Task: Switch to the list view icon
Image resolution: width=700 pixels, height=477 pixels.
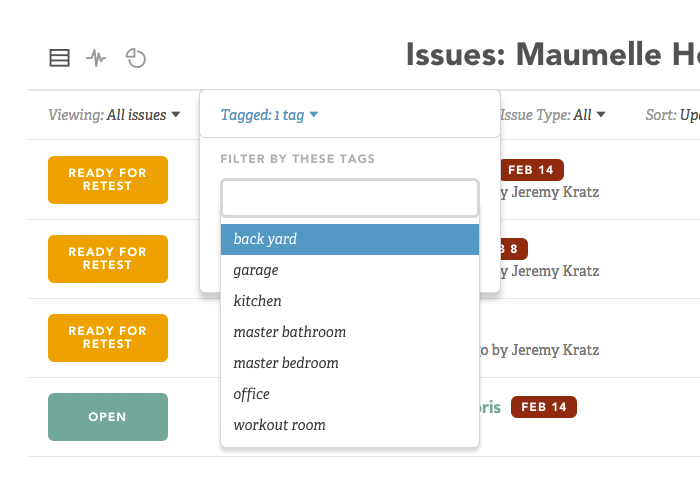Action: [59, 58]
